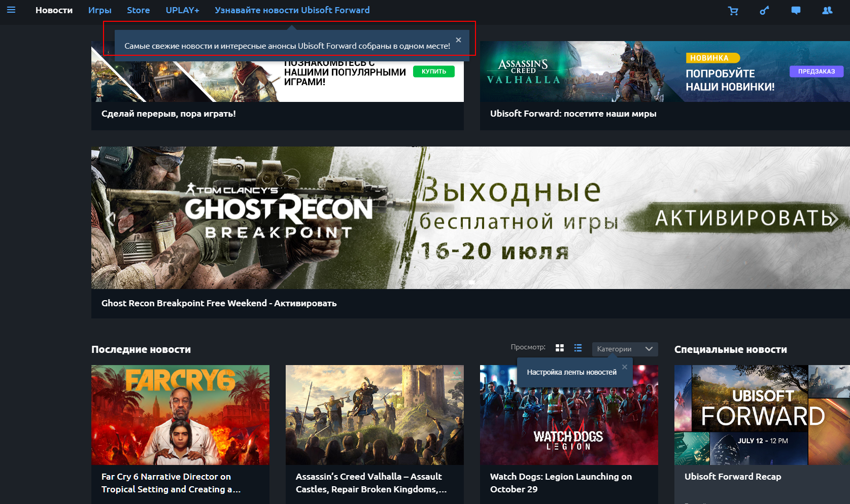This screenshot has height=504, width=850.
Task: Open the friends list icon
Action: point(827,10)
